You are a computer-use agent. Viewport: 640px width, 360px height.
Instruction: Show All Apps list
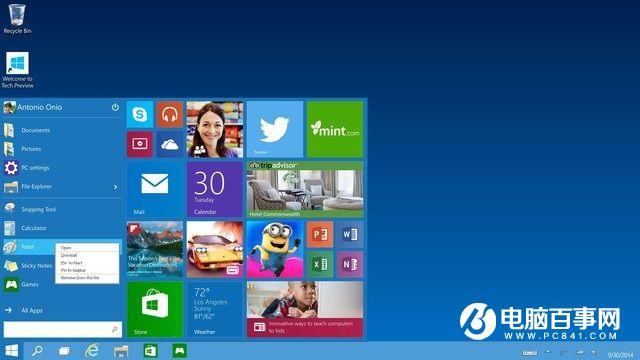pos(61,311)
